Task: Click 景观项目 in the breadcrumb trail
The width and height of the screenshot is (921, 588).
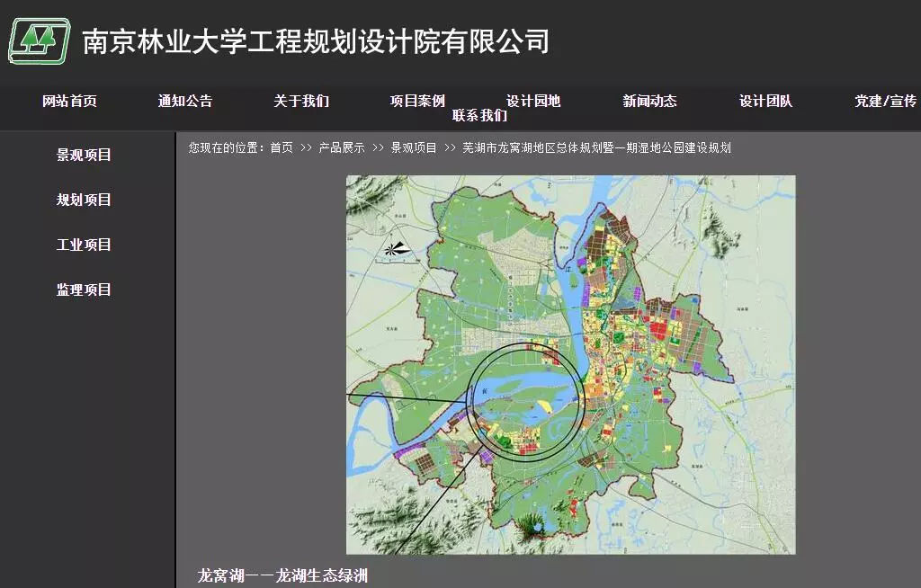Action: (x=414, y=148)
